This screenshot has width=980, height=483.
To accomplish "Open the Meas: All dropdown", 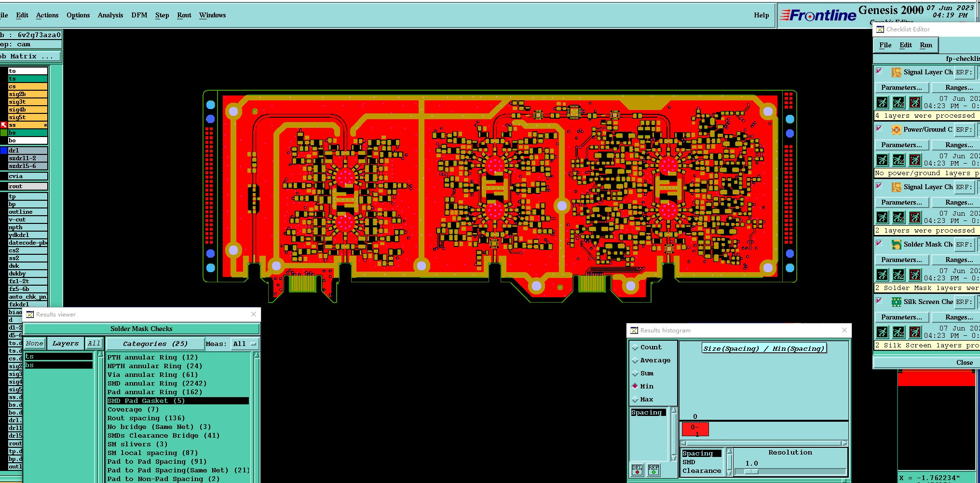I will pyautogui.click(x=245, y=344).
